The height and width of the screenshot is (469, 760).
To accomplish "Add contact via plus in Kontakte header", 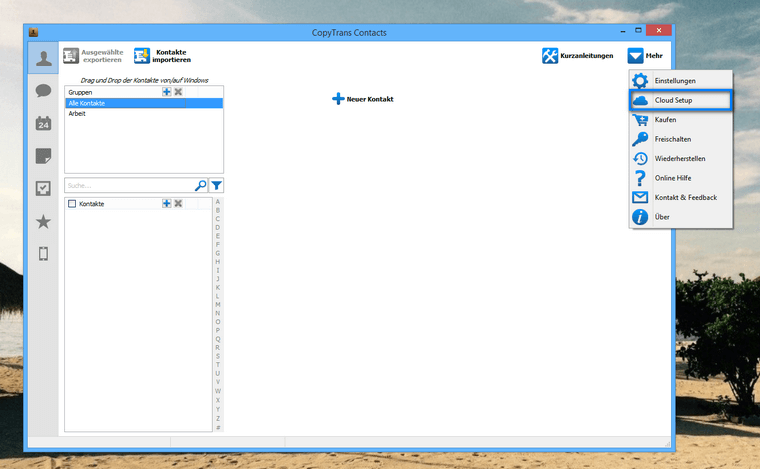I will pyautogui.click(x=166, y=203).
